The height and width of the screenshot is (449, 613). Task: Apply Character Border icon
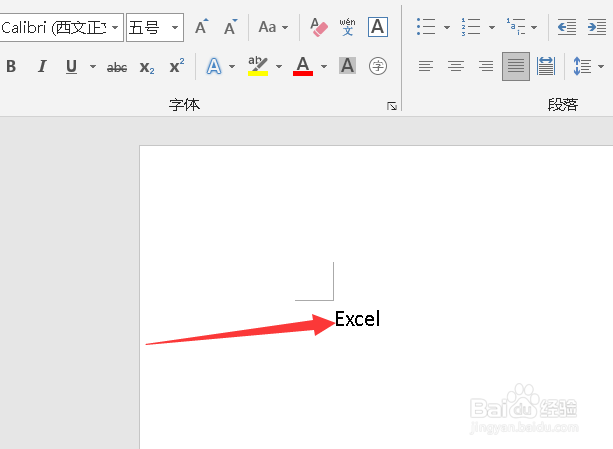(x=378, y=27)
